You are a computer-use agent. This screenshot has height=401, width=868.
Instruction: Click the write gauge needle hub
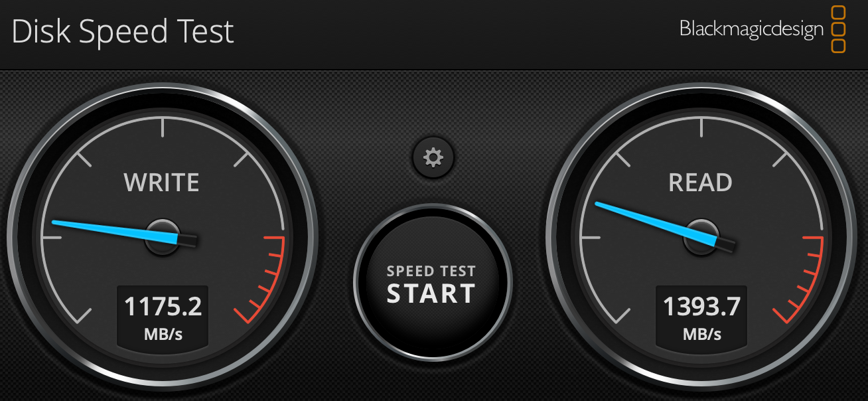point(162,236)
